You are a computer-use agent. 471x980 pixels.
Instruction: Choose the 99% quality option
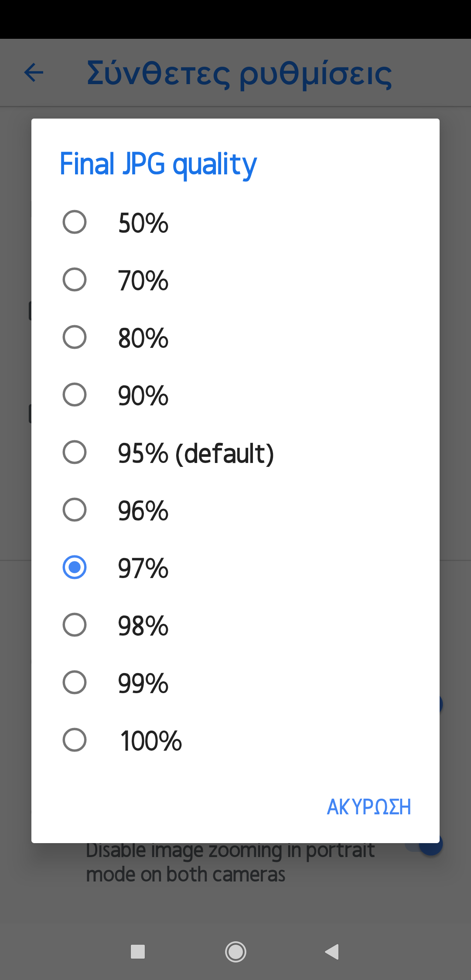click(75, 683)
